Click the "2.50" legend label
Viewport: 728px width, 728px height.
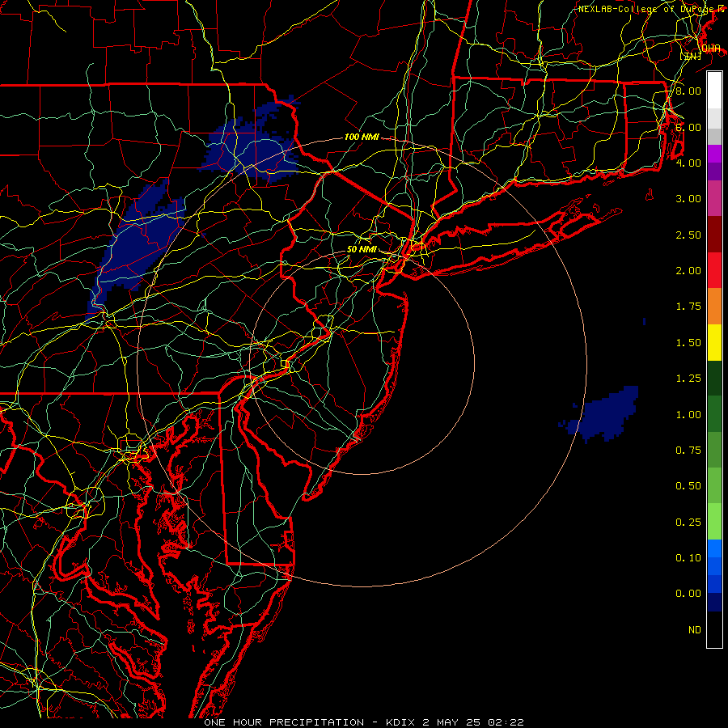click(x=688, y=235)
